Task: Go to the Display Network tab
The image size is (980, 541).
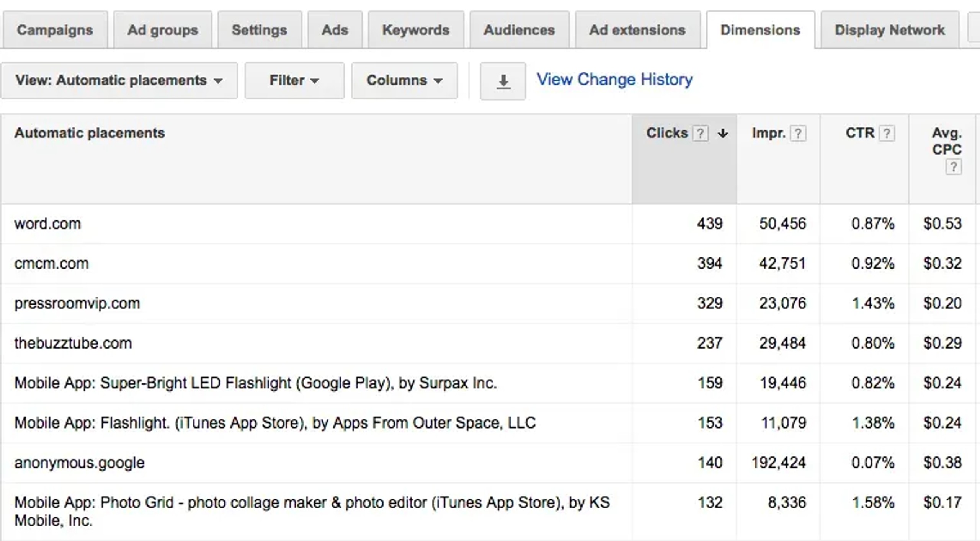Action: [x=889, y=30]
